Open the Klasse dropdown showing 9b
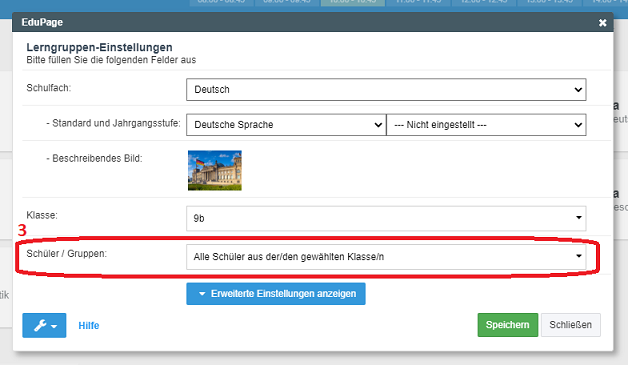Screen dimensions: 628x365 (x=386, y=218)
